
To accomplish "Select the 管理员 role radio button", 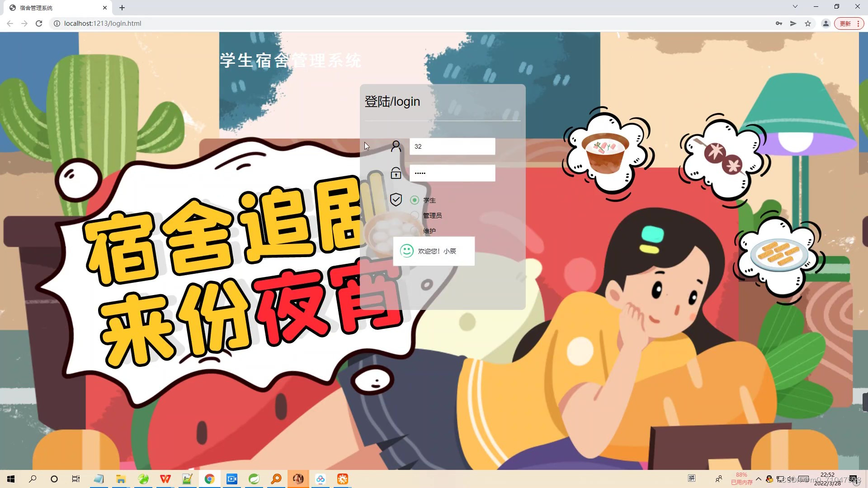I will (415, 215).
